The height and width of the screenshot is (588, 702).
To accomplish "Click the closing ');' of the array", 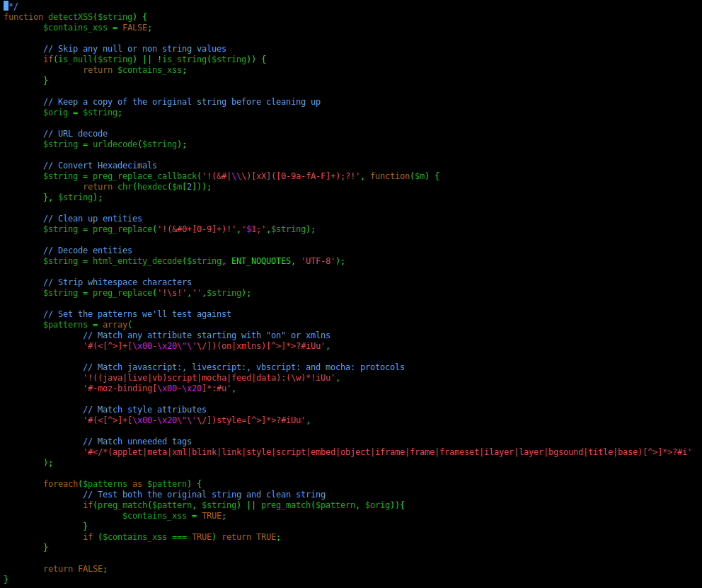I will coord(48,463).
